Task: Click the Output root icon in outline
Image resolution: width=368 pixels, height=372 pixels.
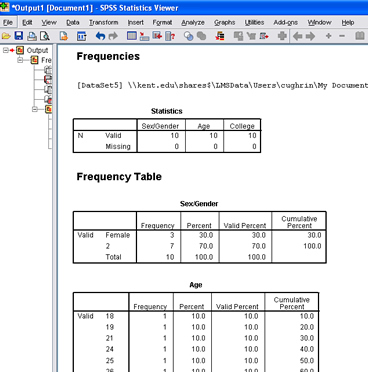Action: coord(20,50)
